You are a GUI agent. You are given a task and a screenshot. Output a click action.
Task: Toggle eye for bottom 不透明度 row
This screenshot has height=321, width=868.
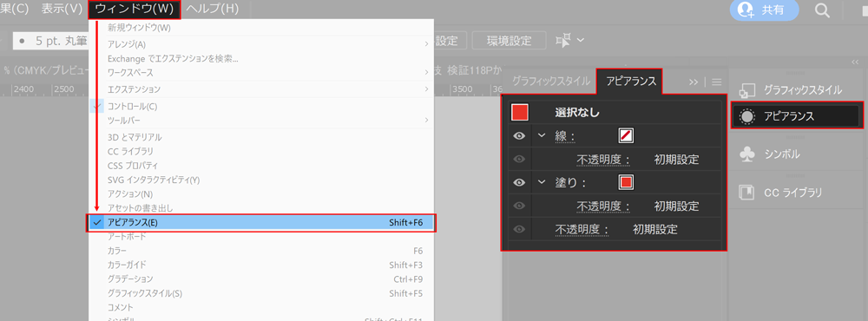coord(519,229)
